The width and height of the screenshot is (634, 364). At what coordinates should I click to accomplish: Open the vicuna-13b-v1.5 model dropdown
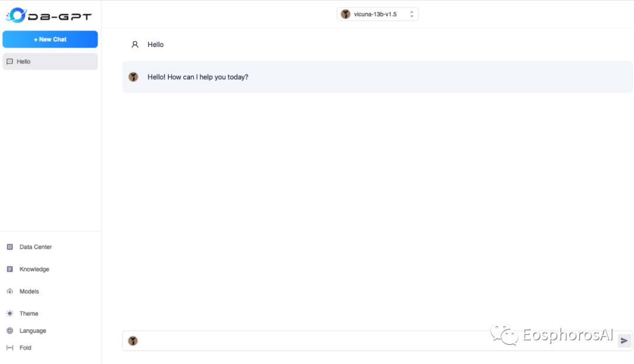pyautogui.click(x=377, y=14)
